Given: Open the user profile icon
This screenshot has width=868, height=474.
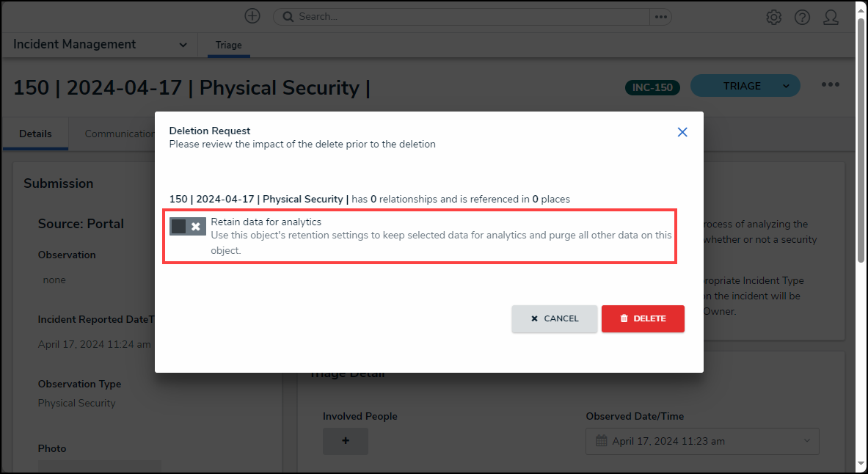Looking at the screenshot, I should [x=831, y=17].
